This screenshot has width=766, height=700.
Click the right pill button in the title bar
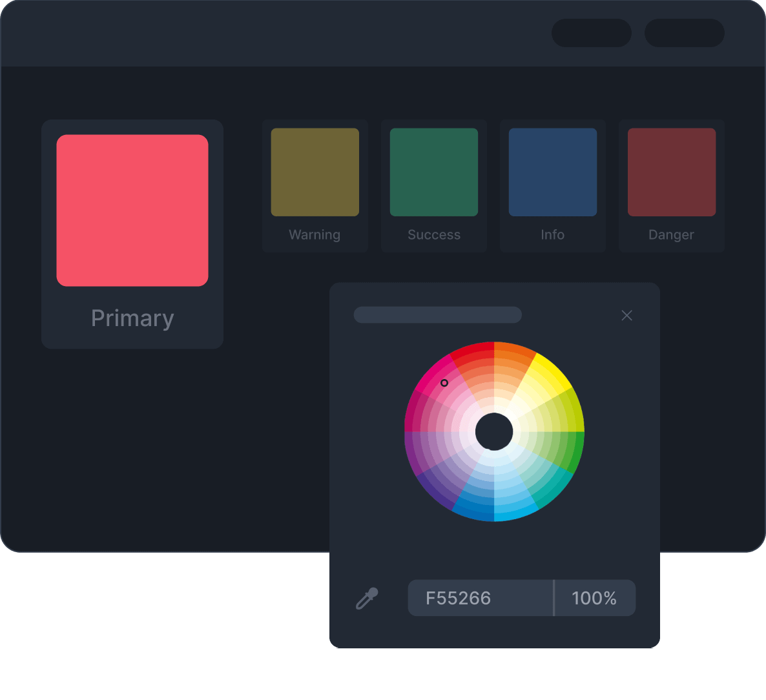point(684,33)
